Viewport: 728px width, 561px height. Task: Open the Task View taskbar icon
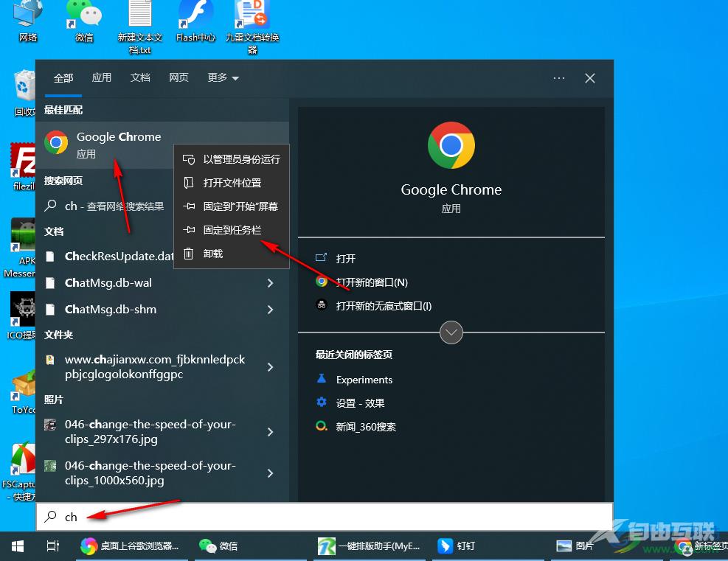[53, 546]
